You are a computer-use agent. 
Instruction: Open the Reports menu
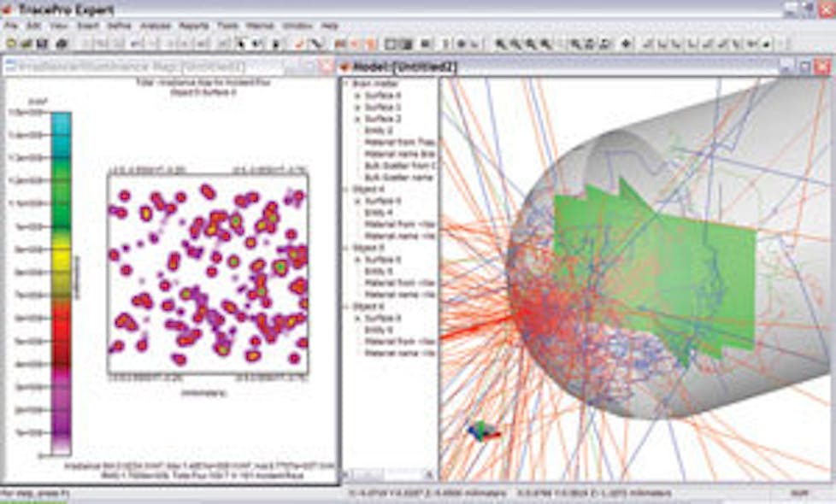pos(194,26)
